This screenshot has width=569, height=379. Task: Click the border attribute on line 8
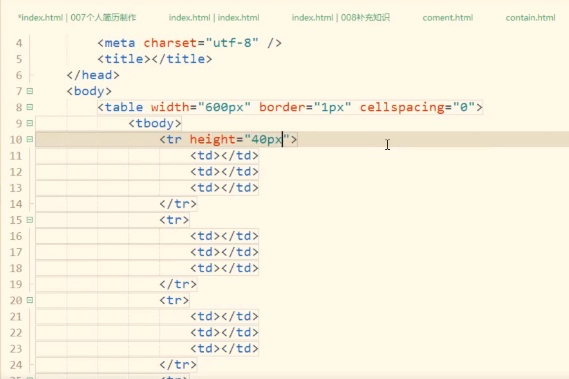[282, 107]
